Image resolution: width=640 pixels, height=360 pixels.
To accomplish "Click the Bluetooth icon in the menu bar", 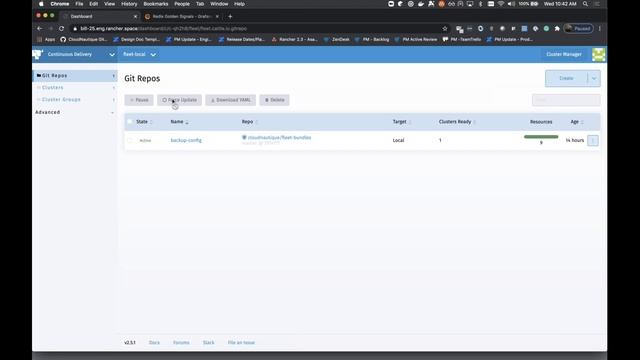I will 480,4.
